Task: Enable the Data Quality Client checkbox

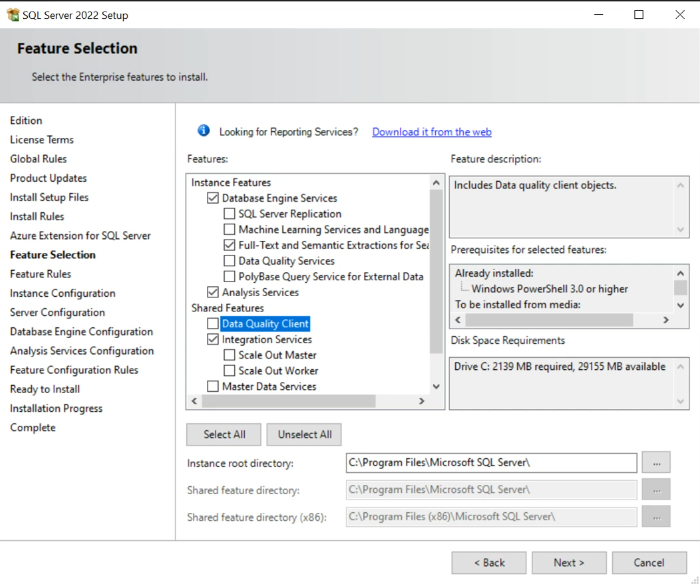Action: (x=213, y=323)
